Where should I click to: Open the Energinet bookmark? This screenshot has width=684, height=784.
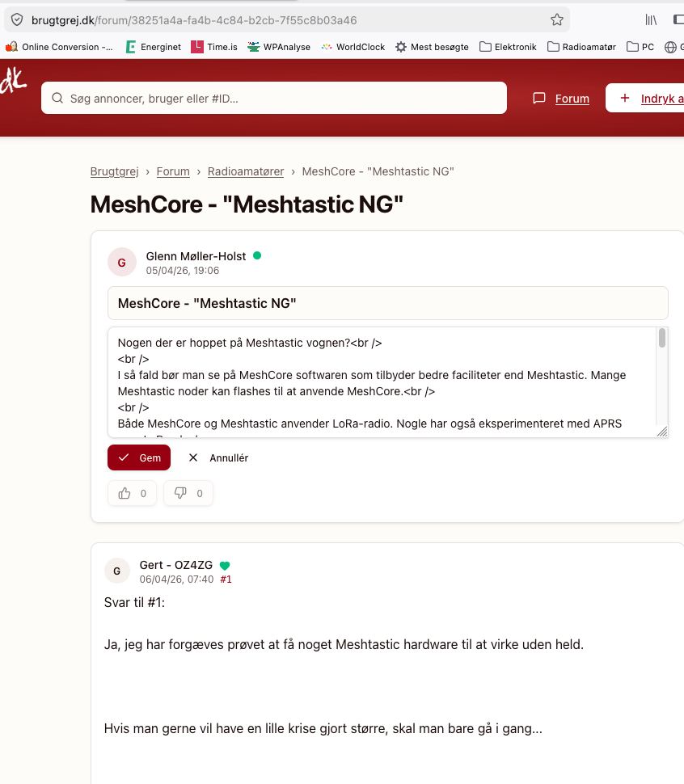tap(153, 47)
